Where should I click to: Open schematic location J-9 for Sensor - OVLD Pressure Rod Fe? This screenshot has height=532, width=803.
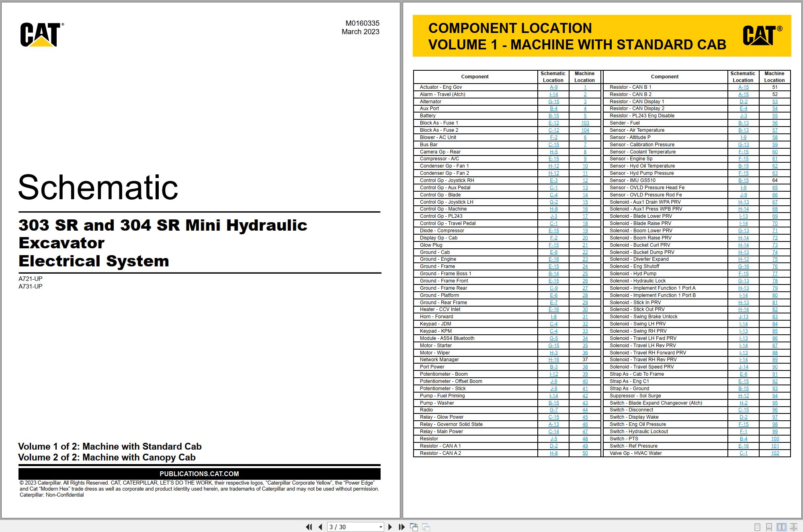744,195
